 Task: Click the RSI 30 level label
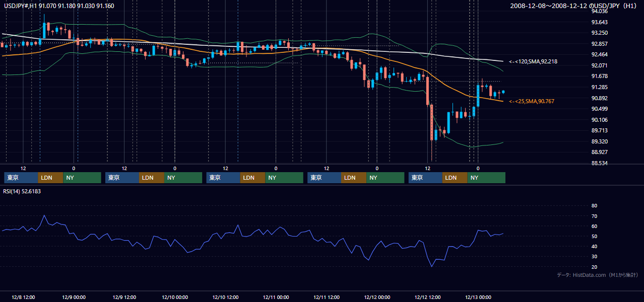pos(594,257)
